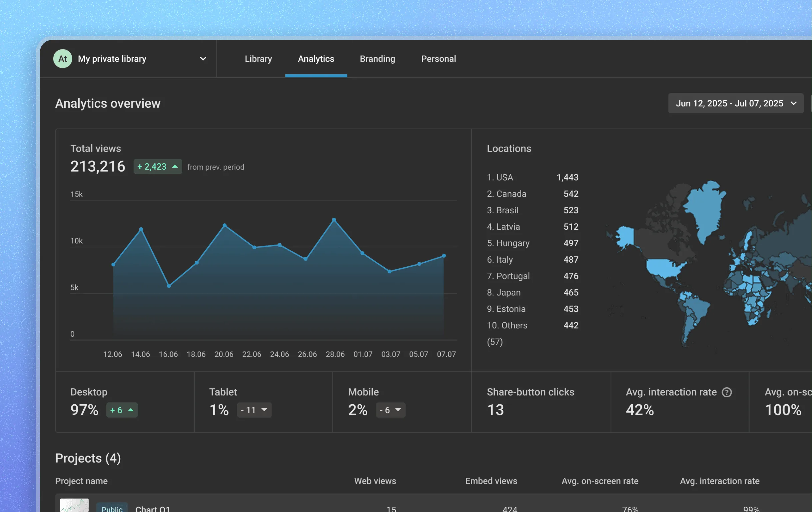Open the Branding tab

[x=377, y=59]
